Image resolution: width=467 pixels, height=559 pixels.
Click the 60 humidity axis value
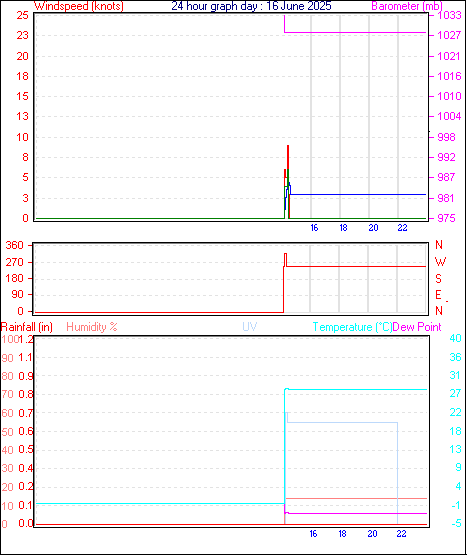7,413
